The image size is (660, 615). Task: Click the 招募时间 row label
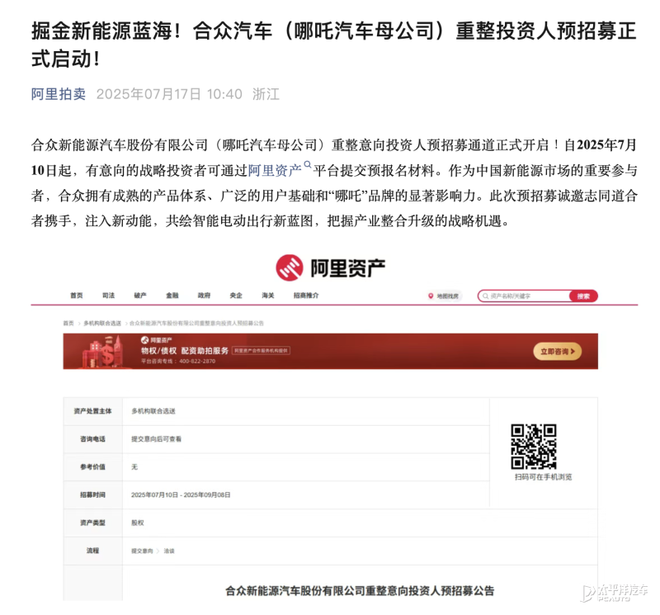93,495
